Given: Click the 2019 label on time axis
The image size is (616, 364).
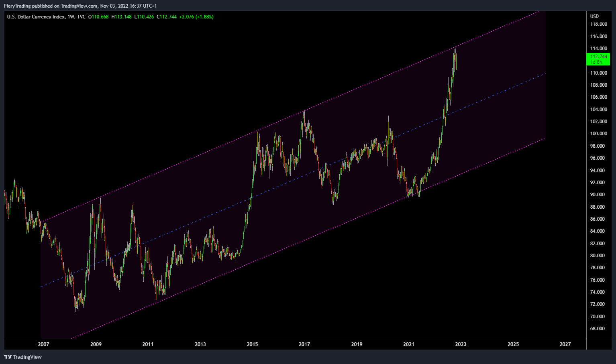Looking at the screenshot, I should click(357, 344).
